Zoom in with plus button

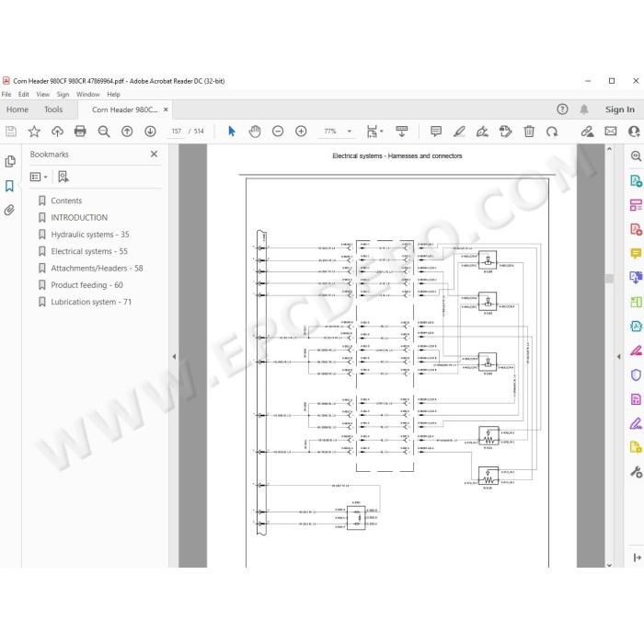[x=301, y=132]
